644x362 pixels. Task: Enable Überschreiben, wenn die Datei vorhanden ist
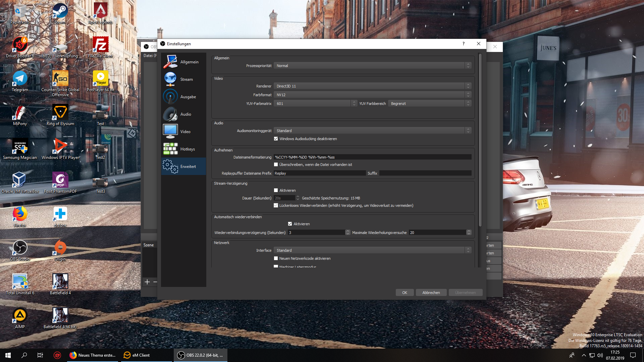pyautogui.click(x=276, y=165)
